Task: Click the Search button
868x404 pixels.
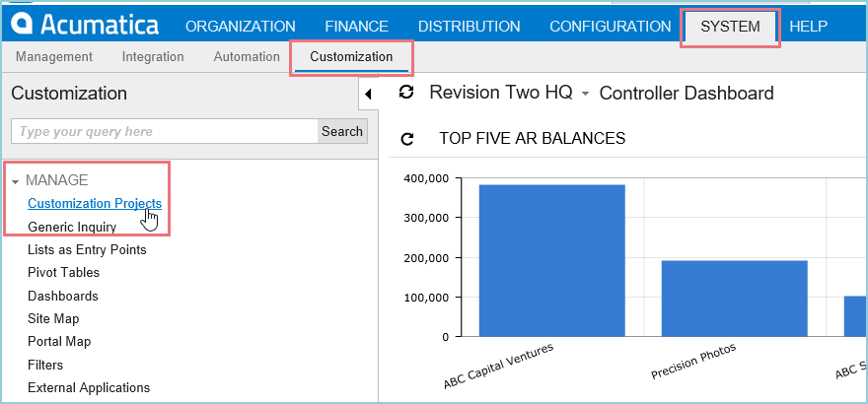Action: tap(342, 131)
